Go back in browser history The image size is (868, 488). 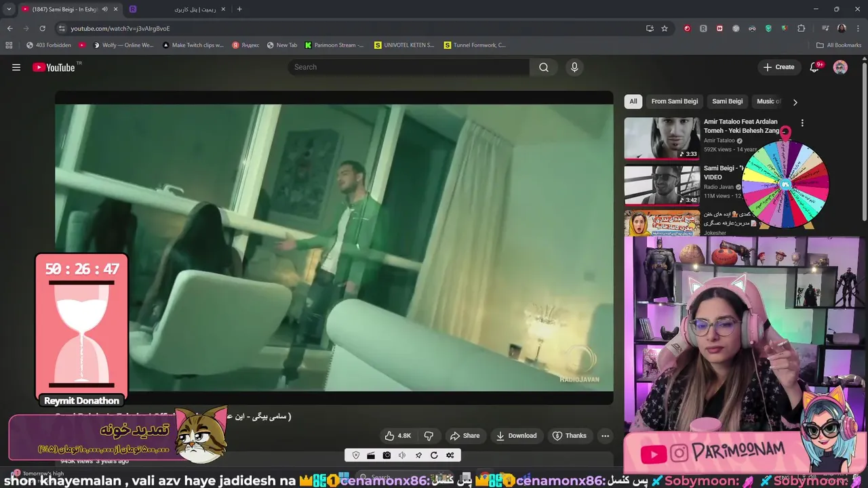(x=9, y=28)
